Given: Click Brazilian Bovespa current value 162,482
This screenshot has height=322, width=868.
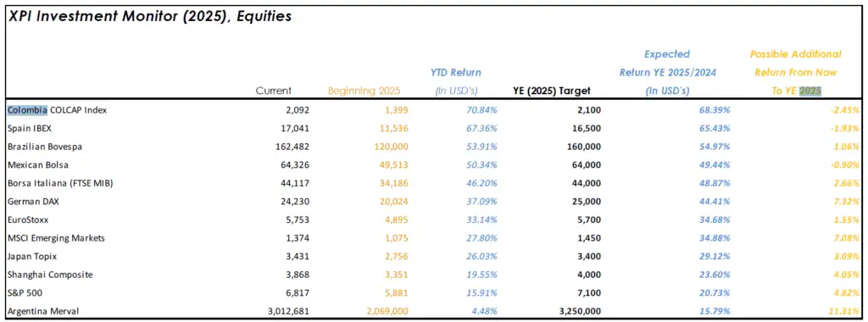Looking at the screenshot, I should [x=292, y=147].
